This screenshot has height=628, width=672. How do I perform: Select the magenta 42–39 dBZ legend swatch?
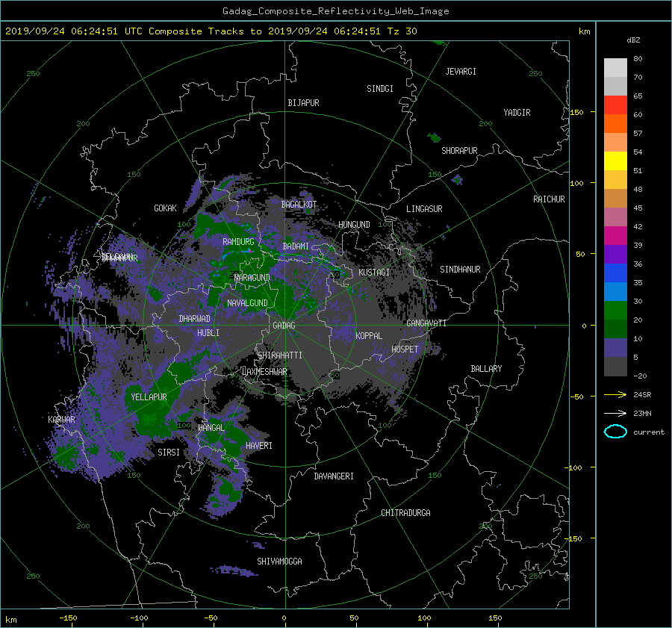pos(615,235)
